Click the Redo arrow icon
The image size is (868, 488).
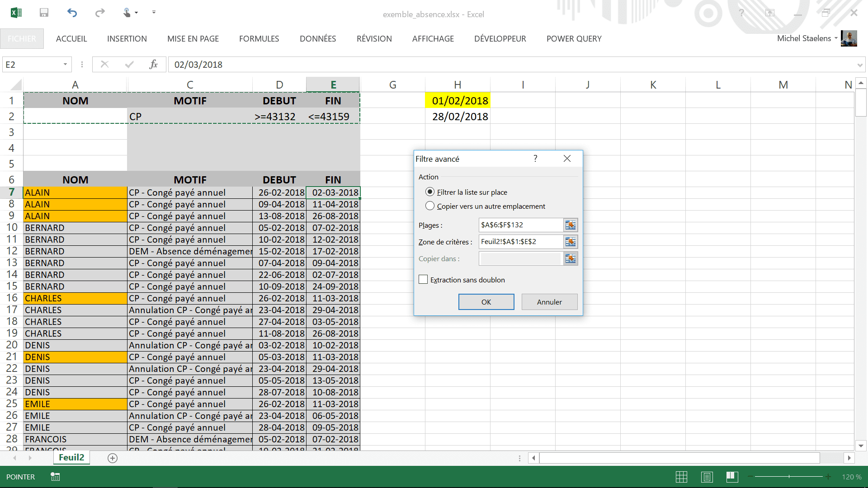[x=100, y=13]
